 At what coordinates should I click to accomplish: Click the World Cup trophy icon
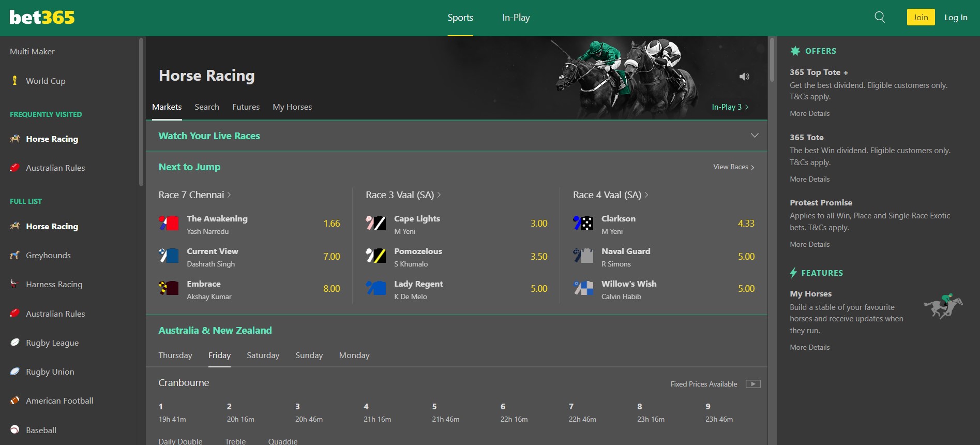[15, 81]
